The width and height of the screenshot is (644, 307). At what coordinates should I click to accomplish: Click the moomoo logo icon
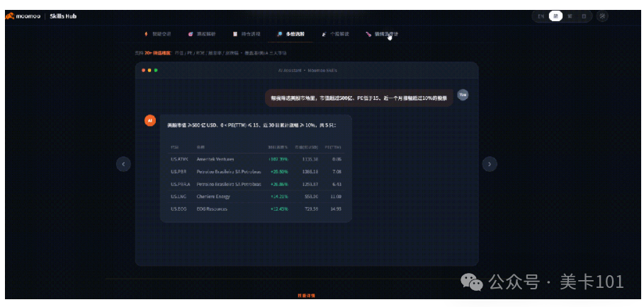[10, 16]
